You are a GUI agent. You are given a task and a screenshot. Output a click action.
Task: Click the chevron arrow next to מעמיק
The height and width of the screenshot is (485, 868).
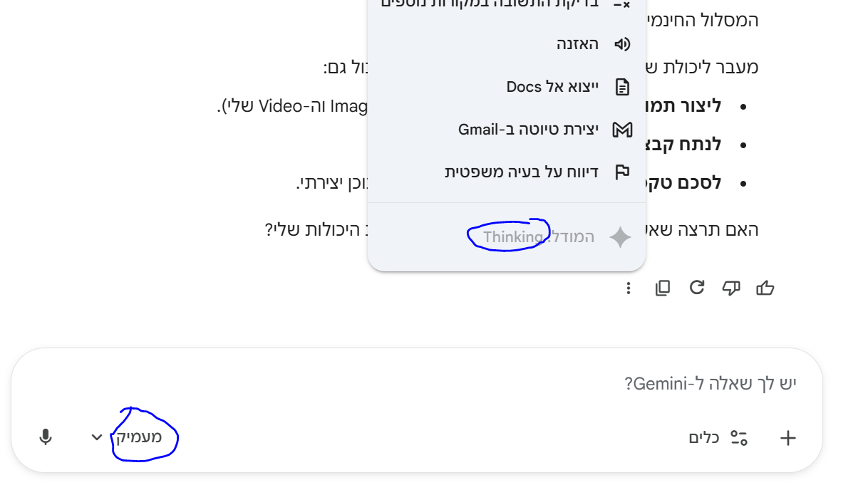(98, 437)
